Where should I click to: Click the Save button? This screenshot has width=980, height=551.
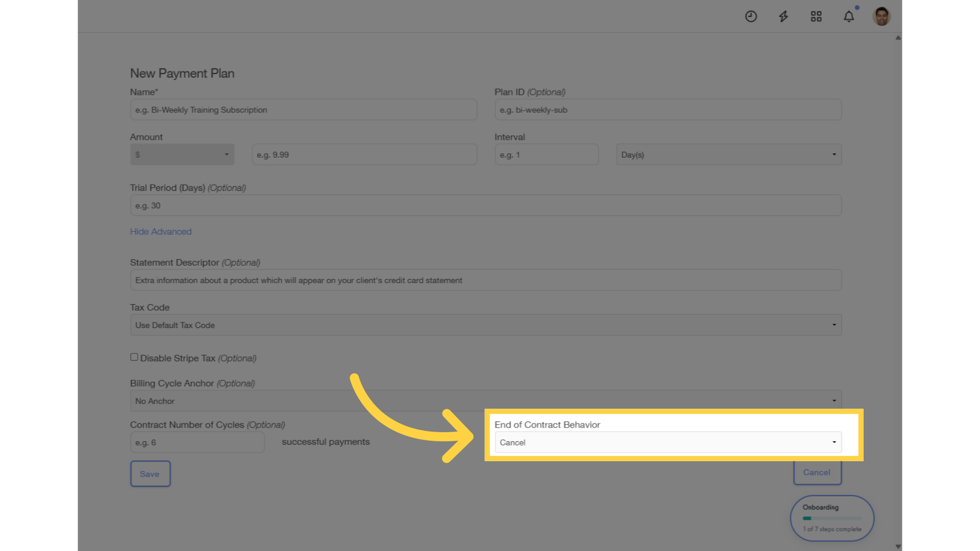[x=151, y=474]
